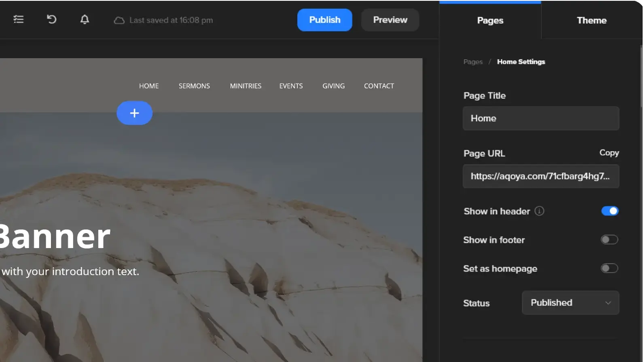Click info icon beside Show in header

coord(539,211)
